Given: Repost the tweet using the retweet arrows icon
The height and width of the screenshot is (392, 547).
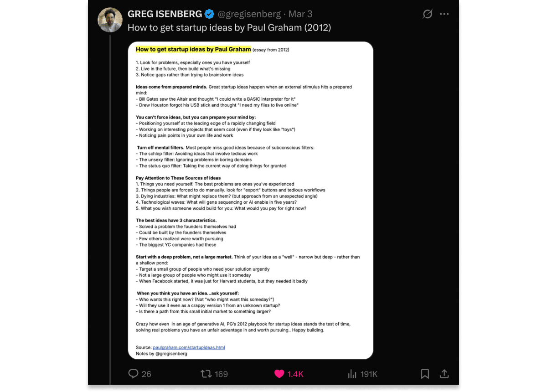Looking at the screenshot, I should click(206, 374).
